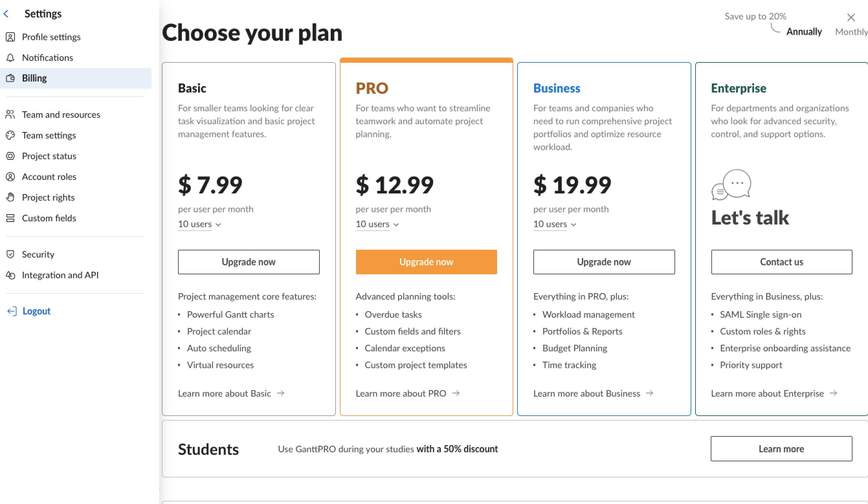The height and width of the screenshot is (504, 868).
Task: Open the 10 users dropdown under Basic
Action: (x=198, y=224)
